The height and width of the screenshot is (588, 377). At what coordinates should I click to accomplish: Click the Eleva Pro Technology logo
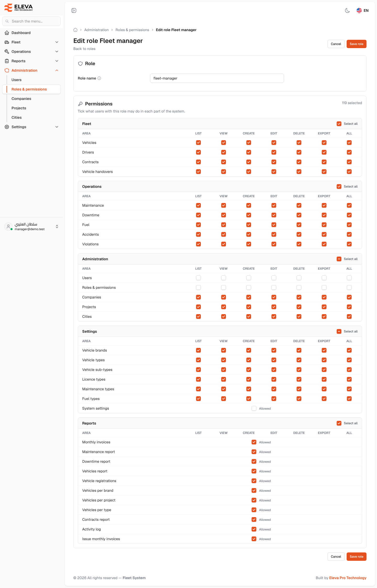(19, 8)
